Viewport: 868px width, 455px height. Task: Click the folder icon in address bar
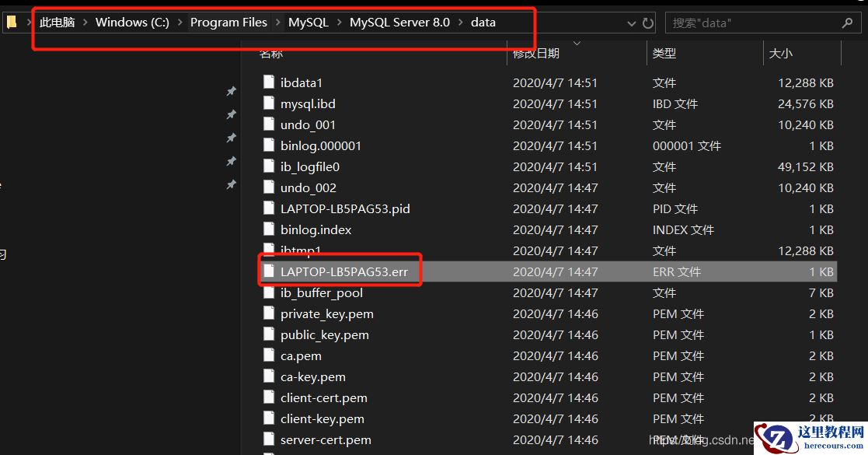(x=12, y=23)
